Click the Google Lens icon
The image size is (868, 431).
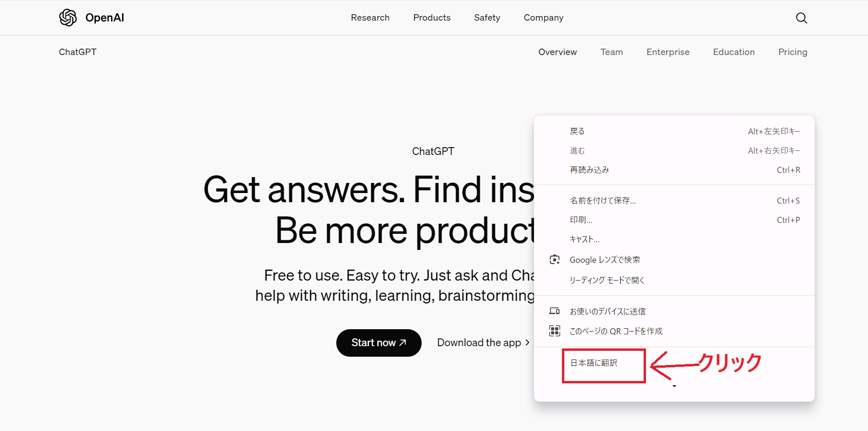(554, 260)
